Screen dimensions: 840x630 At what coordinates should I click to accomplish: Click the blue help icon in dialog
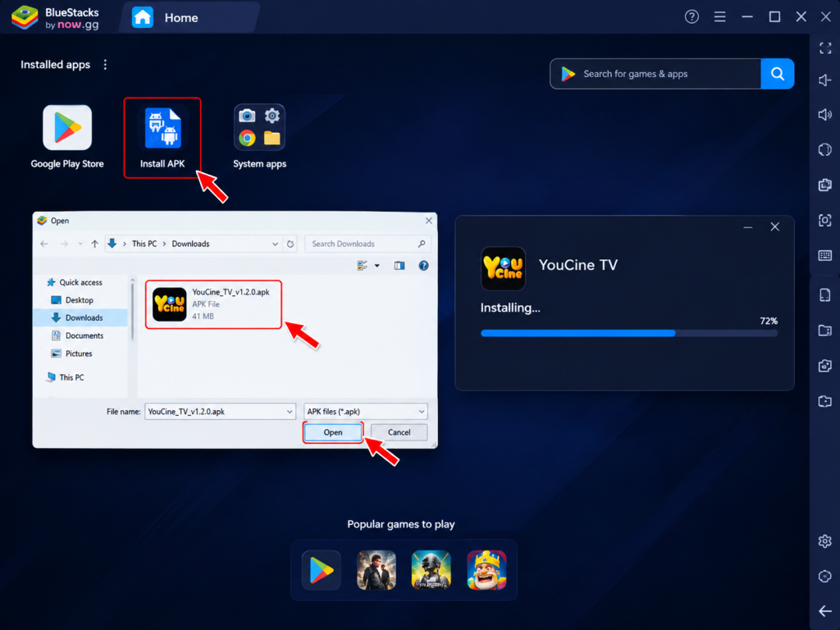(x=424, y=266)
